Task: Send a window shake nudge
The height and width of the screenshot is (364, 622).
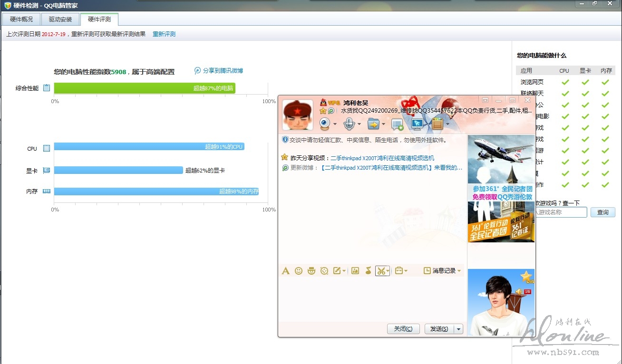Action: pos(324,271)
